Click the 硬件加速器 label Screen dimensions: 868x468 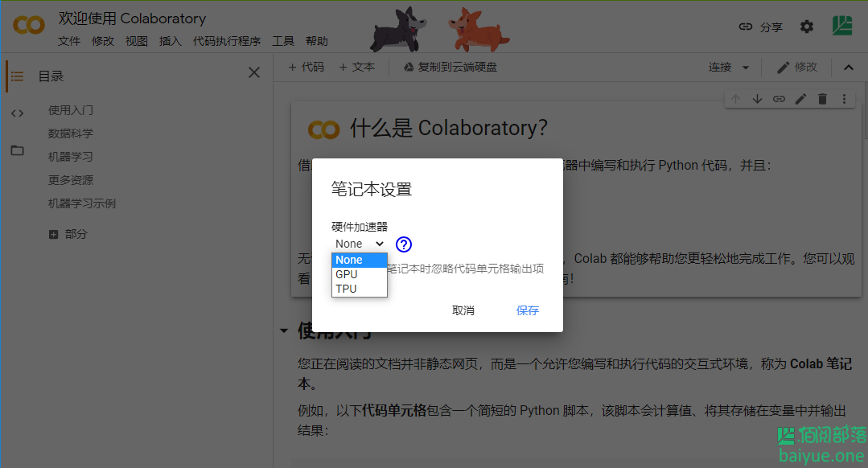pyautogui.click(x=360, y=227)
